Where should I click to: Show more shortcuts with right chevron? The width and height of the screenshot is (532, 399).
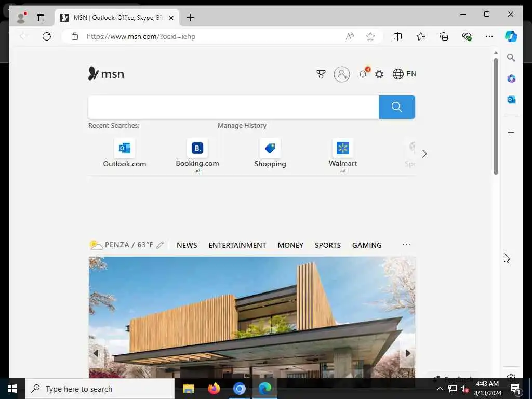pos(424,154)
